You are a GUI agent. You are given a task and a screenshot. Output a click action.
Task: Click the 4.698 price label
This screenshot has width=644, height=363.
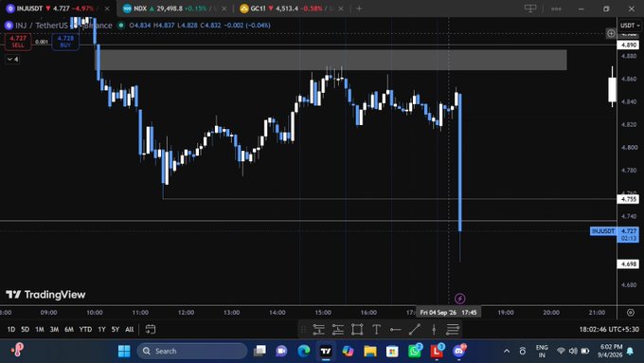pos(629,263)
